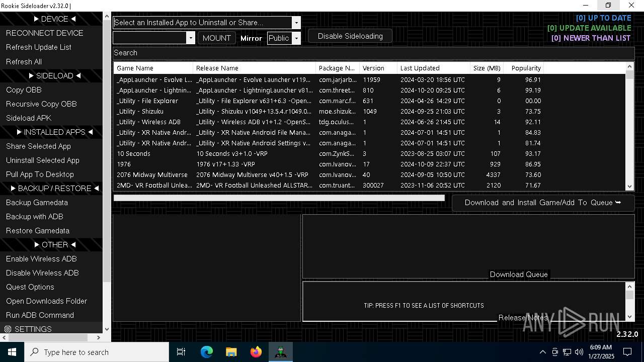Open the volume control in system tray
This screenshot has width=644, height=362.
(579, 352)
